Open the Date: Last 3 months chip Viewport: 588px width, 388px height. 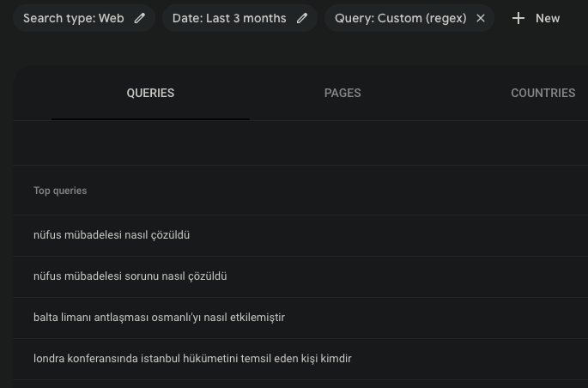pos(240,18)
